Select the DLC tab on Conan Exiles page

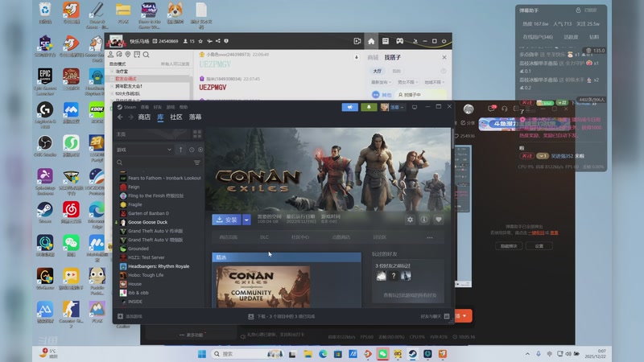tap(264, 237)
